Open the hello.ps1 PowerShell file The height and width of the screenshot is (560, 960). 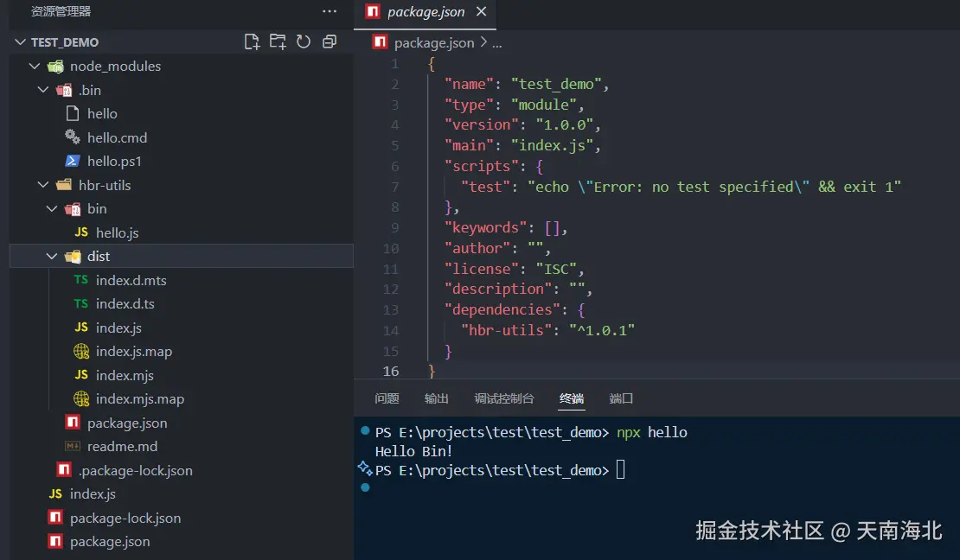coord(114,161)
